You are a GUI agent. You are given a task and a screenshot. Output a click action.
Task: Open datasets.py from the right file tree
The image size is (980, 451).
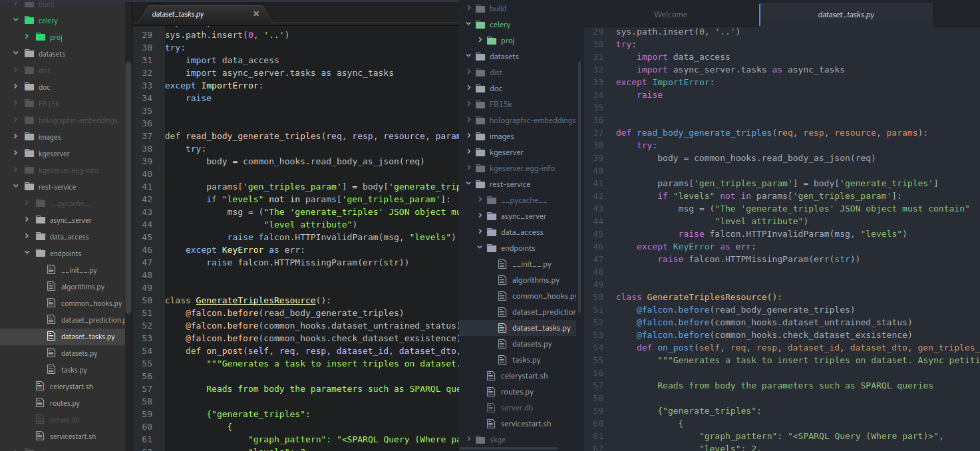click(532, 344)
